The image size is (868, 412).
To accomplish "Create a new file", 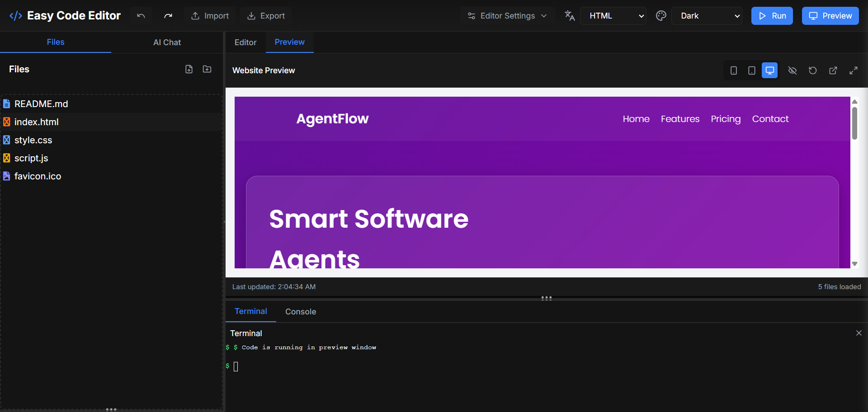I will coord(189,69).
